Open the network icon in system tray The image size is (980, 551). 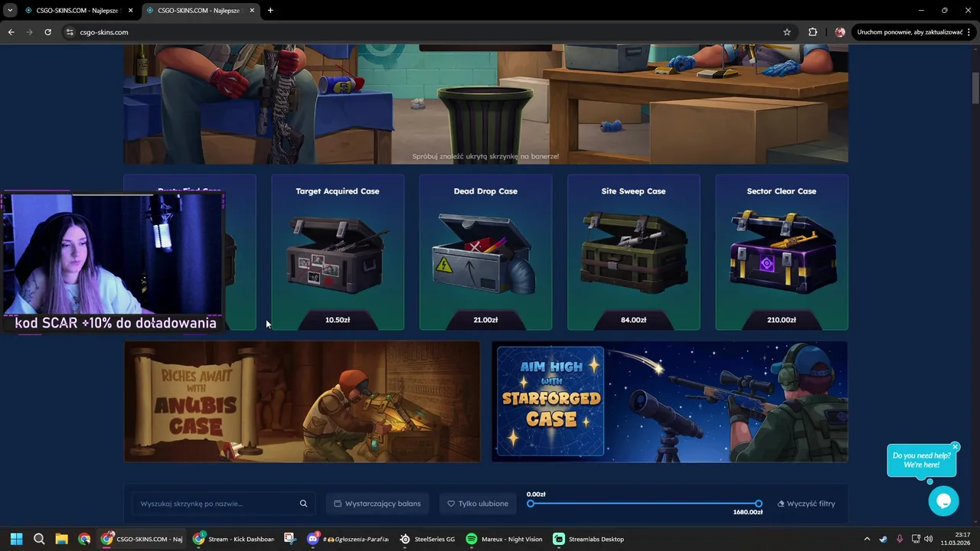tap(916, 539)
